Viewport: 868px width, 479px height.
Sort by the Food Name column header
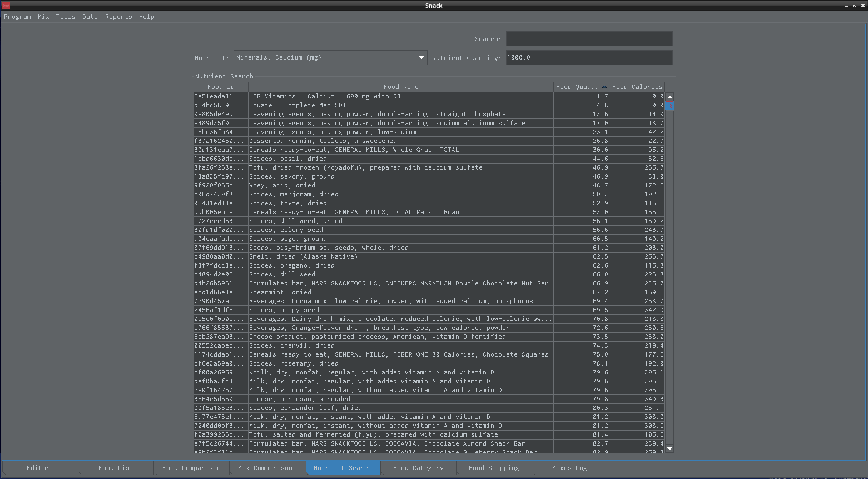pyautogui.click(x=400, y=87)
